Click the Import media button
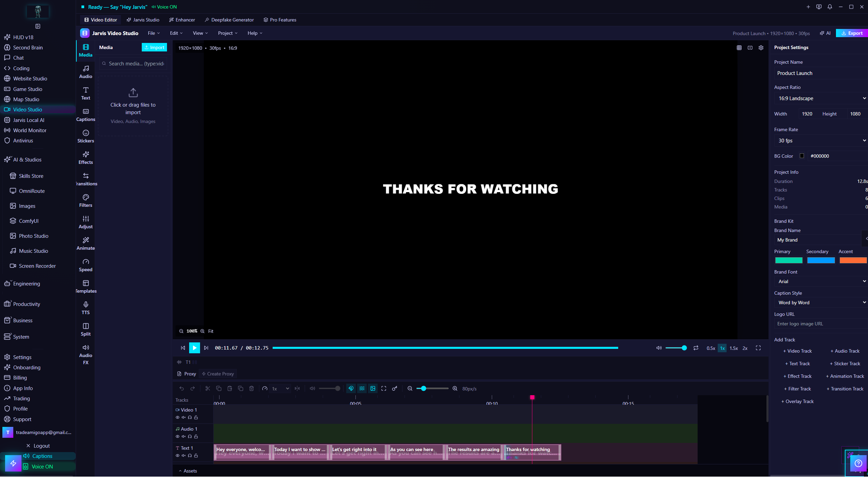The image size is (868, 479). 154,47
